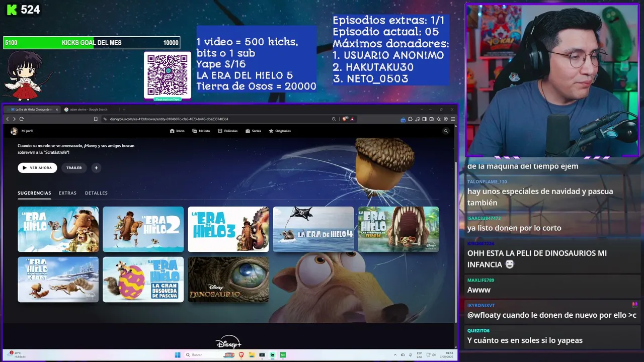Click chat message "Awww"
The width and height of the screenshot is (644, 362).
[x=478, y=290]
